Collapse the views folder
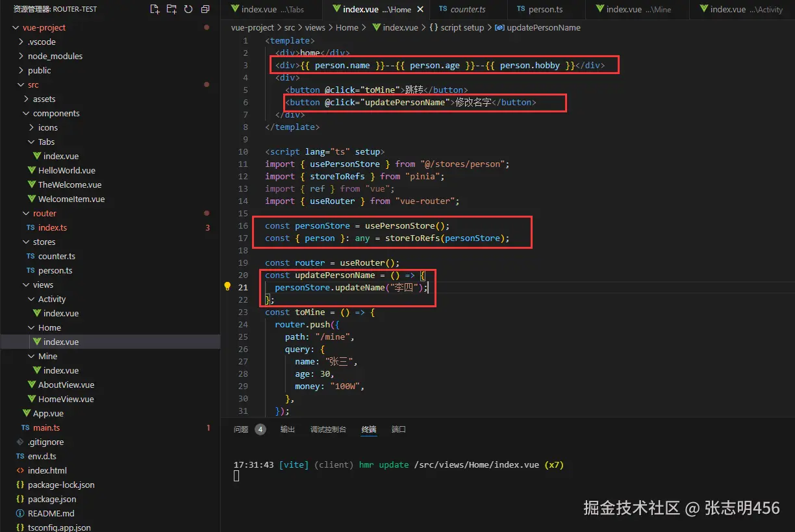795x532 pixels. tap(26, 285)
